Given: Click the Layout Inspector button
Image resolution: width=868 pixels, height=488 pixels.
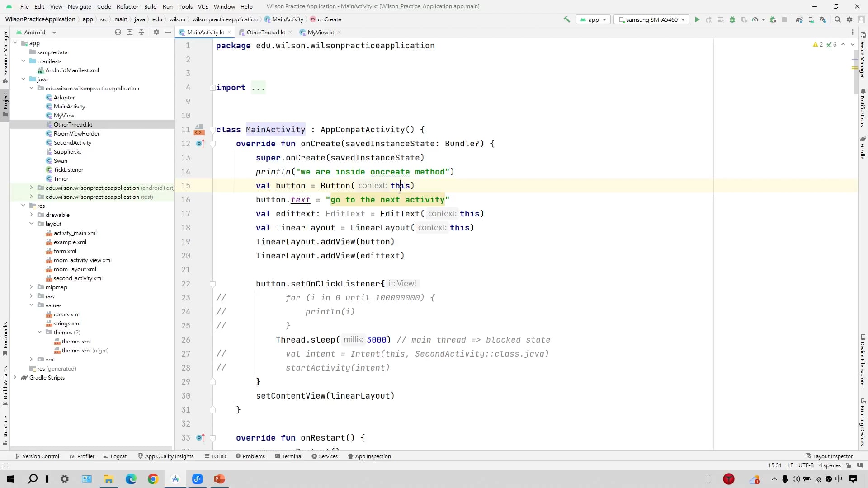Looking at the screenshot, I should 829,456.
